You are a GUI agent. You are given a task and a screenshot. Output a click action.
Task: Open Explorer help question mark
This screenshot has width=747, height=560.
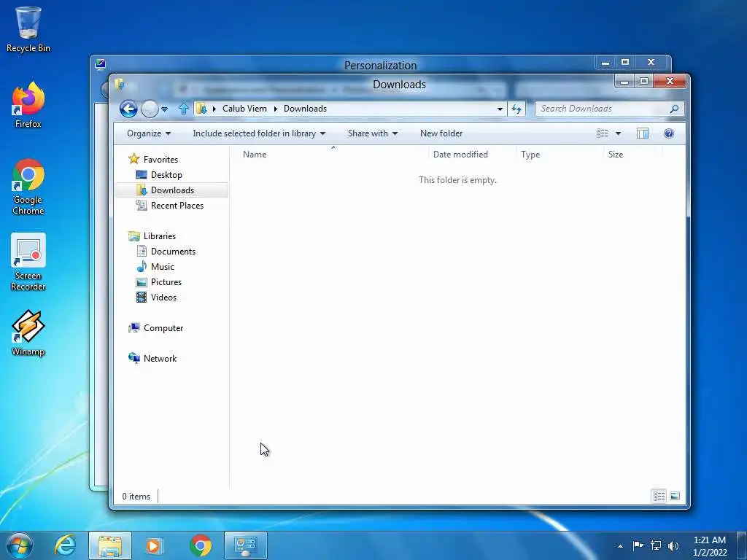pos(669,133)
